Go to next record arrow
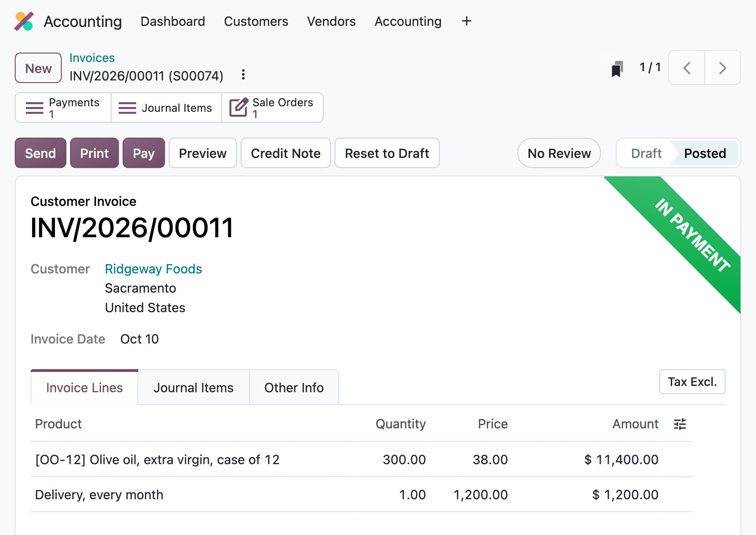Image resolution: width=756 pixels, height=535 pixels. click(723, 68)
